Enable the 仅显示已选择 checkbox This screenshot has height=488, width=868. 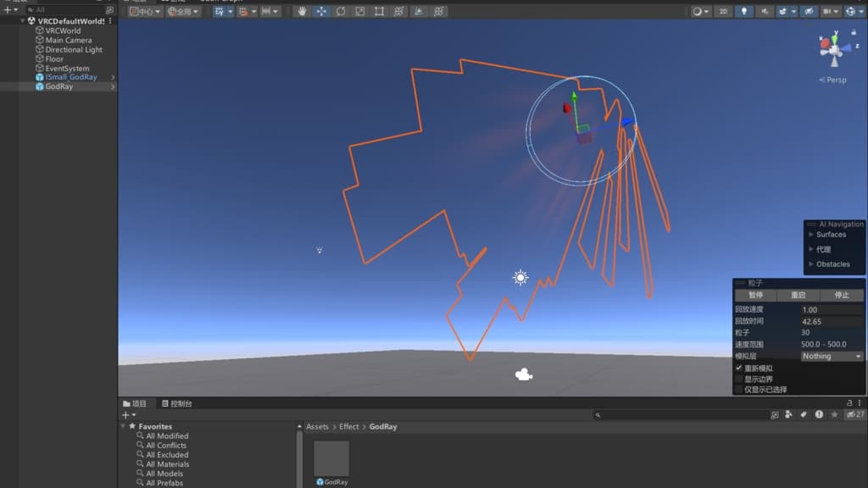point(738,390)
